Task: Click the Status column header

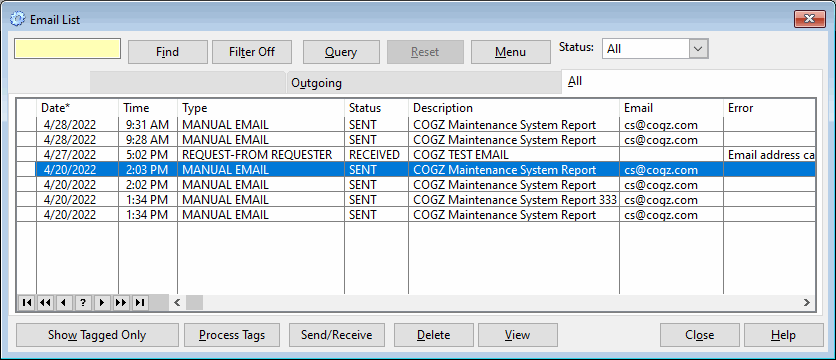Action: click(x=376, y=108)
